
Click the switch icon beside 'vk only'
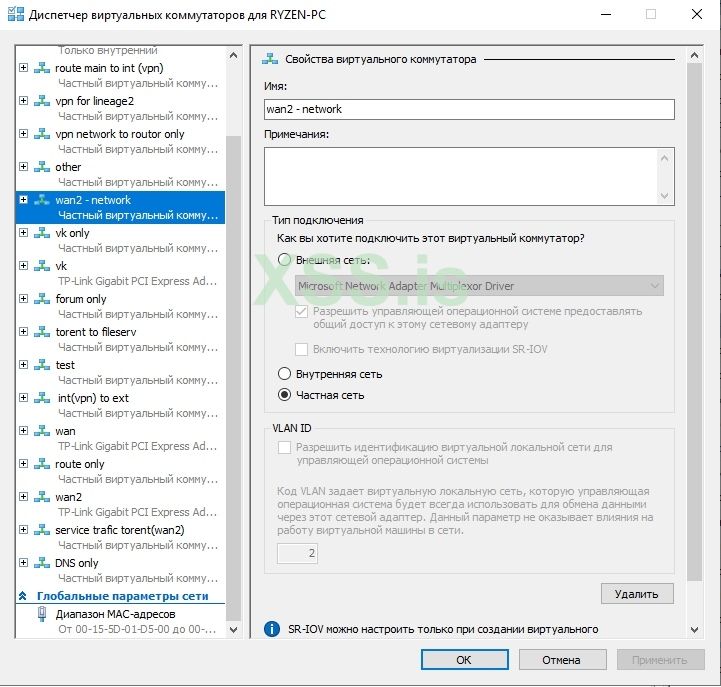42,233
